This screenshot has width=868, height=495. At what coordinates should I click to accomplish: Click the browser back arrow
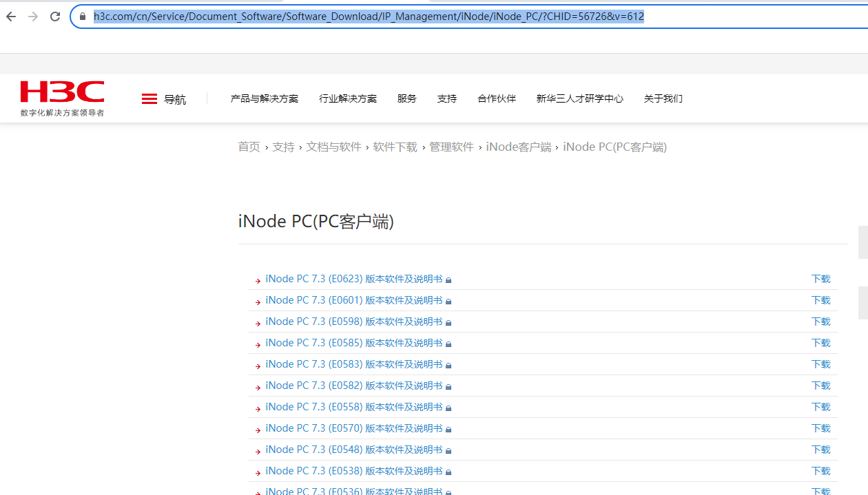(11, 17)
